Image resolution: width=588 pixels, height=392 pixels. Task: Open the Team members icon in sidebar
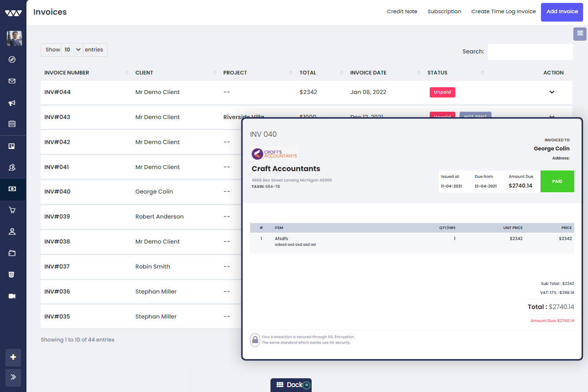coord(13,167)
